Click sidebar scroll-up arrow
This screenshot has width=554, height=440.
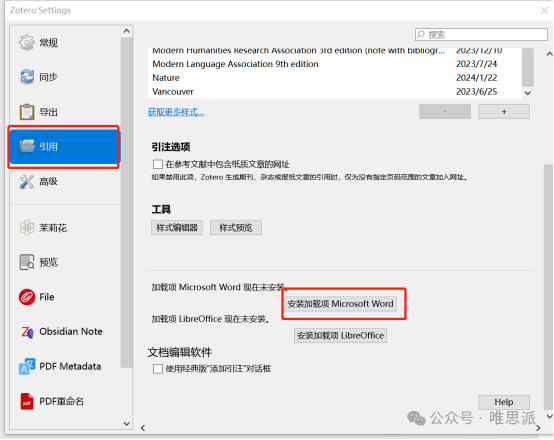coord(126,31)
